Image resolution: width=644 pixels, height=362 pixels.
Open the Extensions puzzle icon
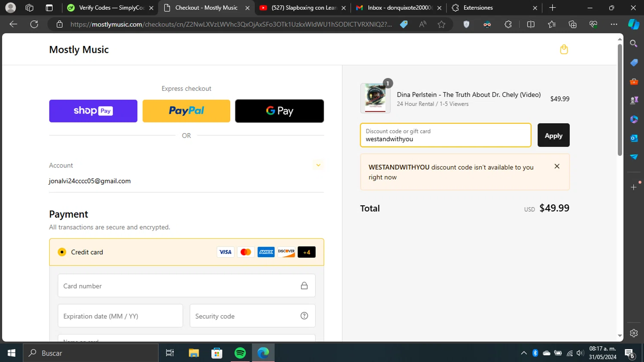pos(508,24)
